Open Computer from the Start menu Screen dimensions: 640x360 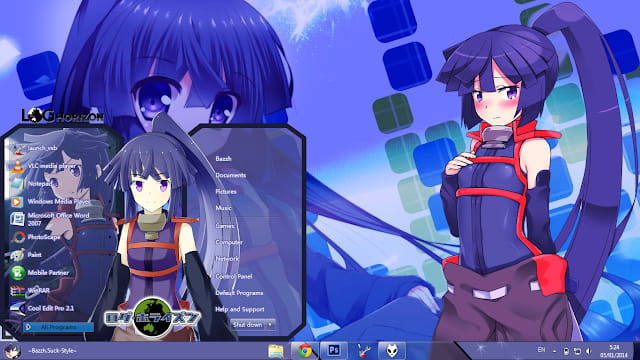pyautogui.click(x=229, y=242)
